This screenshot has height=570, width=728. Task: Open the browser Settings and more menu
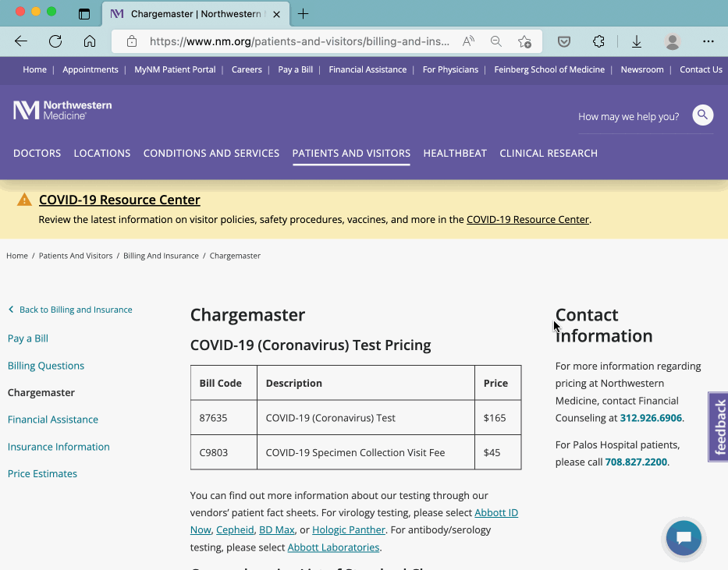(x=708, y=41)
